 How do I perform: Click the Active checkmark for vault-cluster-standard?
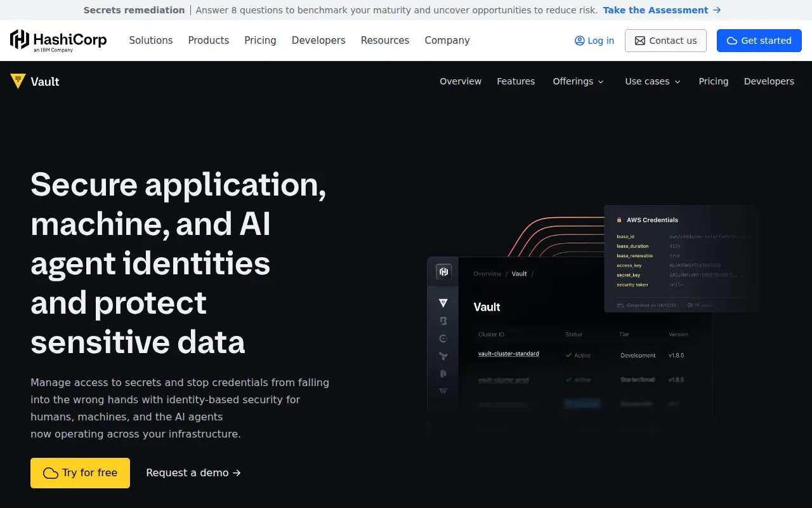[568, 356]
